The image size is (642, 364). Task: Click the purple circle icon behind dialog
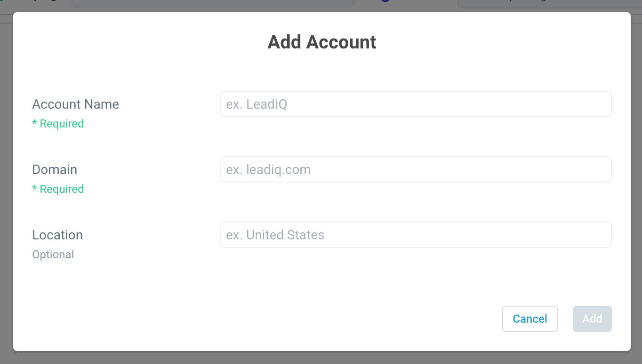(386, 1)
